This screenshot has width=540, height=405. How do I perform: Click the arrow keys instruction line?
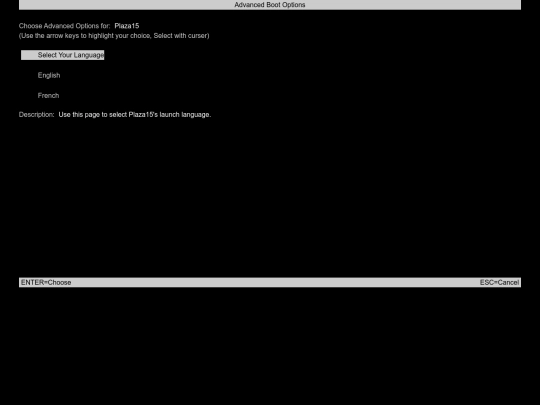114,36
